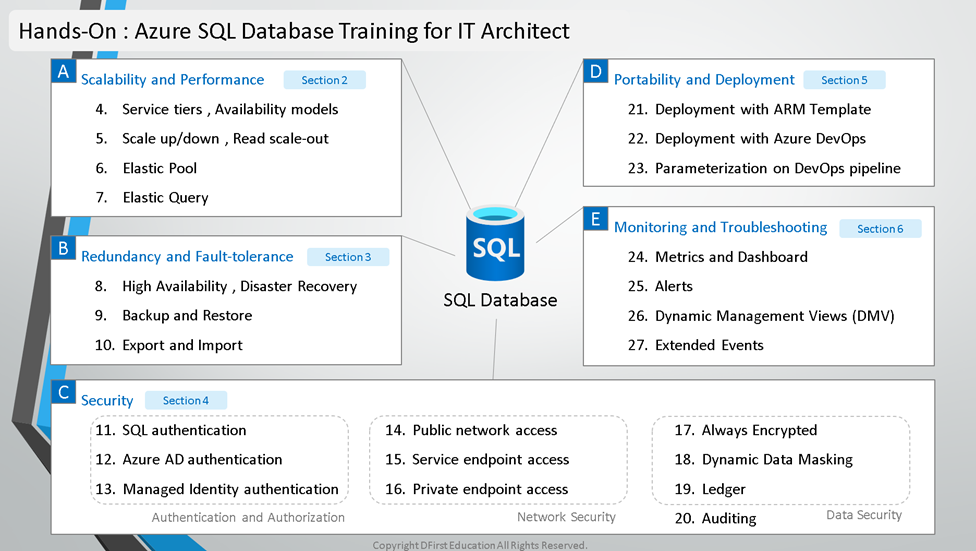
Task: Click the letter C box icon
Action: click(63, 392)
